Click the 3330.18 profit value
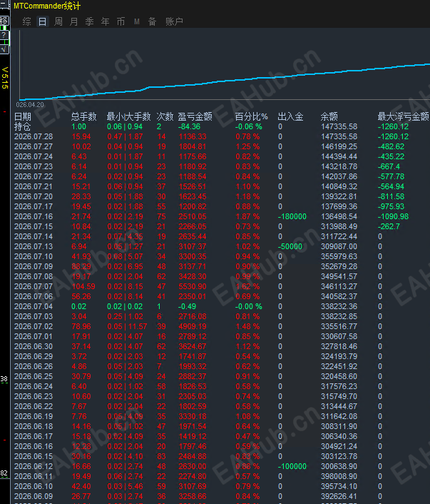Screen dimensions: 430x504 [193, 416]
